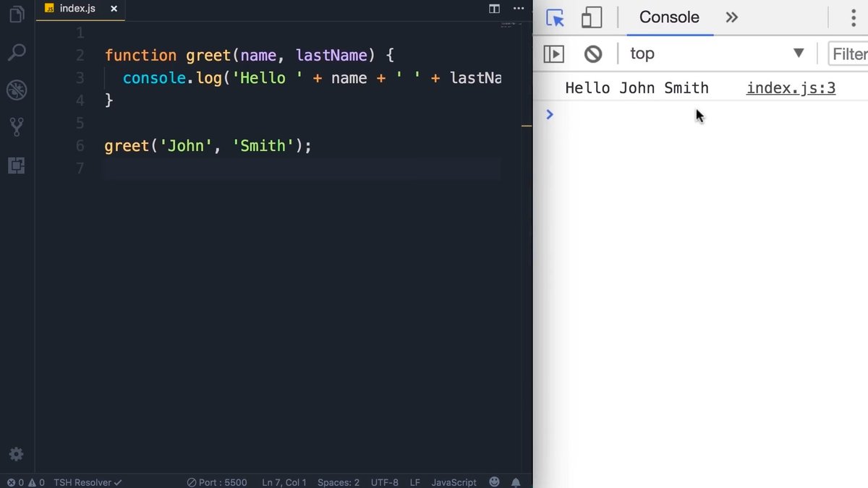This screenshot has width=868, height=488.
Task: Close the index.js tab
Action: click(114, 9)
